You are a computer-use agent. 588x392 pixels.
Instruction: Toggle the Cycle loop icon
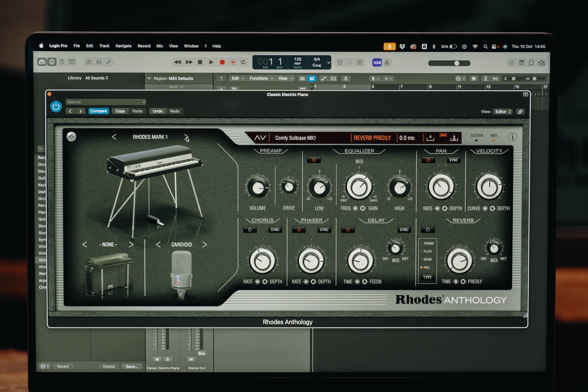click(x=243, y=62)
